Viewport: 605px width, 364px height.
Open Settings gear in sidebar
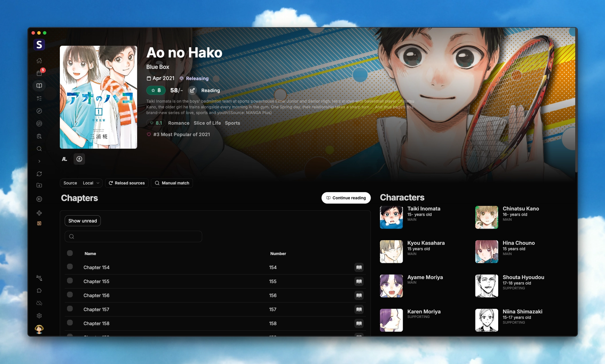click(x=39, y=316)
